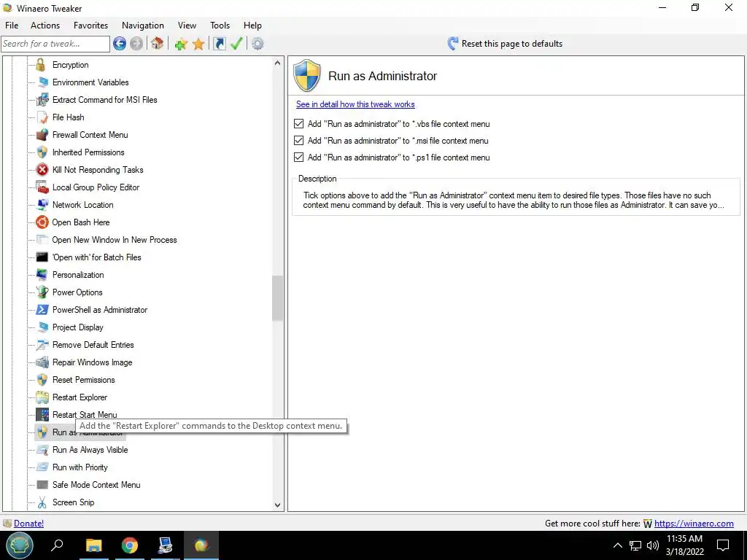Click the green checkmark toolbar icon
Screen dimensions: 747x560
pos(236,44)
